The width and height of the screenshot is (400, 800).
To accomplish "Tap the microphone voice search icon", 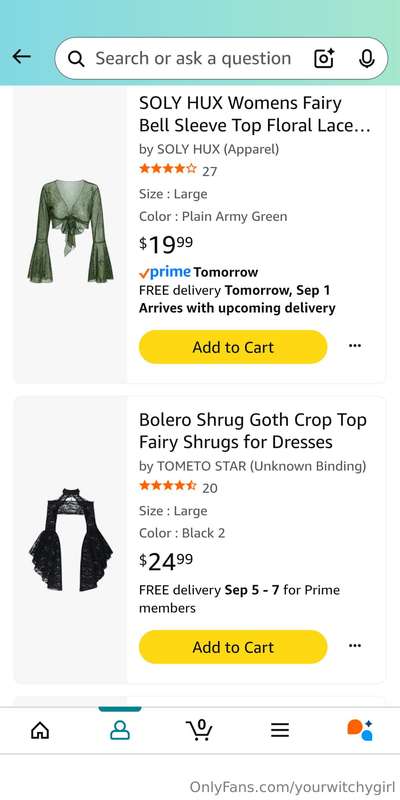I will [366, 59].
